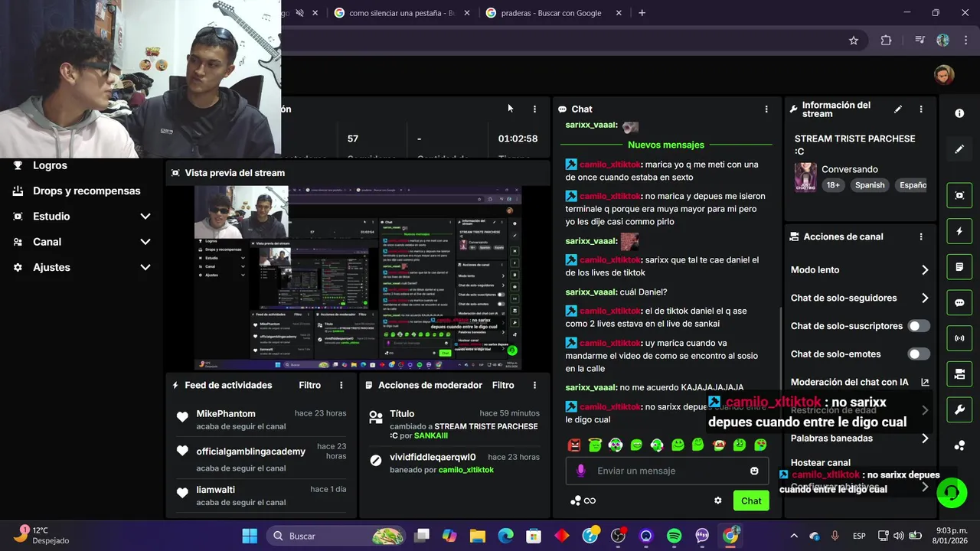This screenshot has height=551, width=980.
Task: Toggle wrench stream info icon in right sidebar
Action: 959,409
